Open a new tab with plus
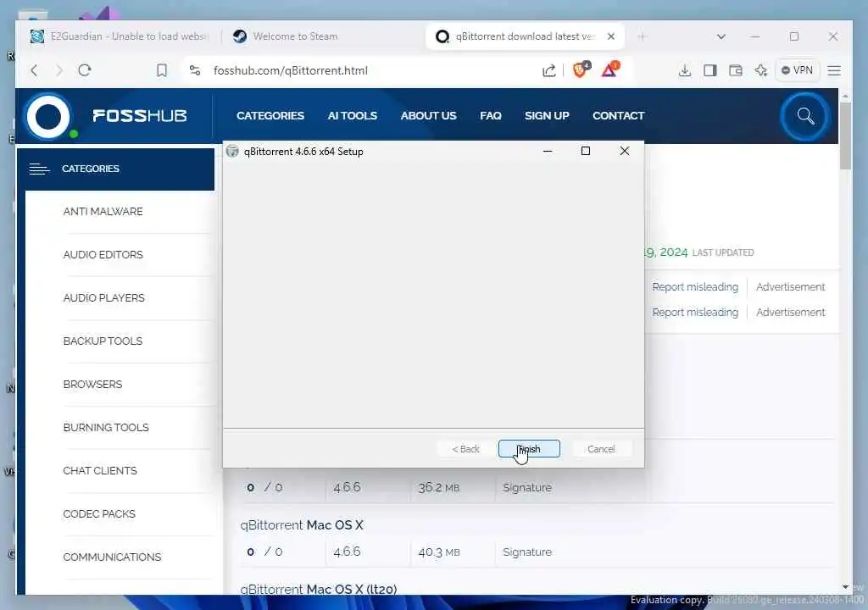Viewport: 868px width, 610px height. [642, 36]
